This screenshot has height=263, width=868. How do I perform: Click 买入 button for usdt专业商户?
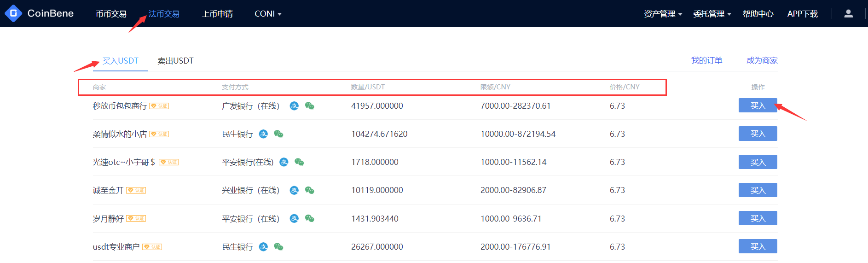point(758,246)
